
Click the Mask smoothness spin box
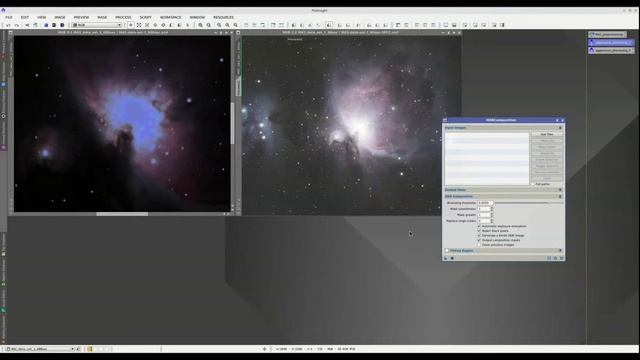(x=485, y=209)
